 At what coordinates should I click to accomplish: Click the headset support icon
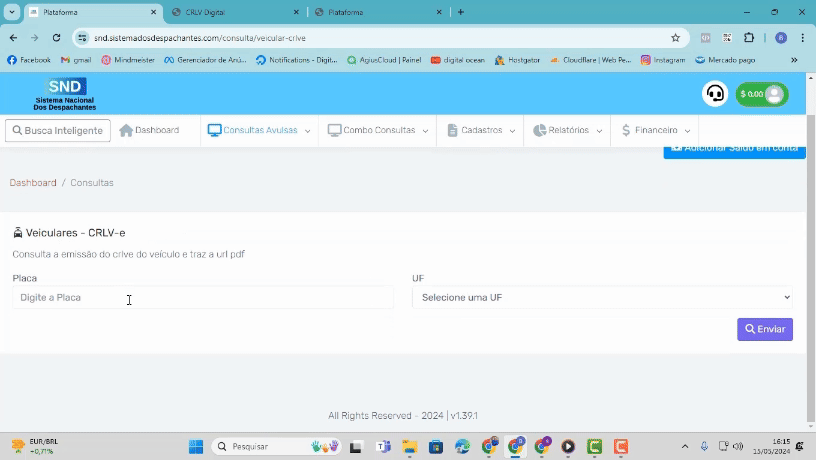(715, 94)
